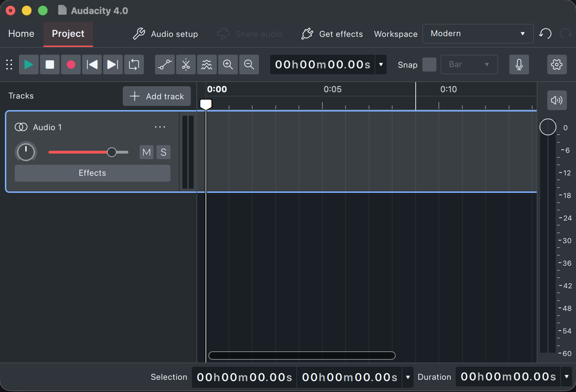Toggle the loop playback icon
This screenshot has height=392, width=576.
click(x=134, y=65)
